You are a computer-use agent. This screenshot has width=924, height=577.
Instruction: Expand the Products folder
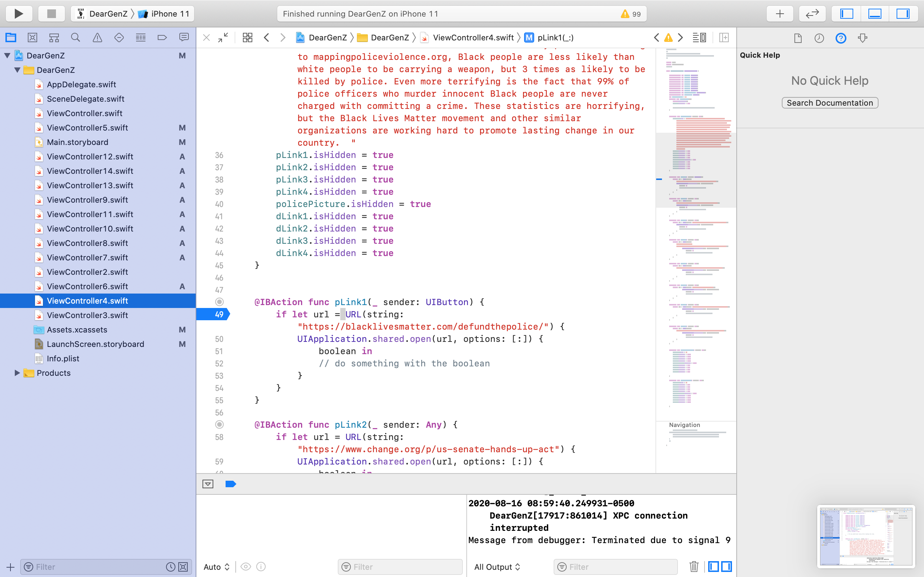pos(17,373)
